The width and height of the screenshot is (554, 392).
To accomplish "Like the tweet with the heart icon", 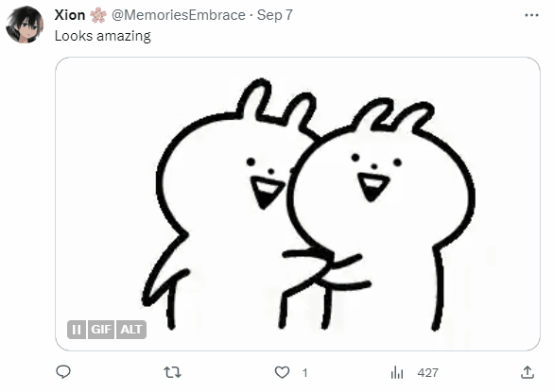I will [282, 372].
